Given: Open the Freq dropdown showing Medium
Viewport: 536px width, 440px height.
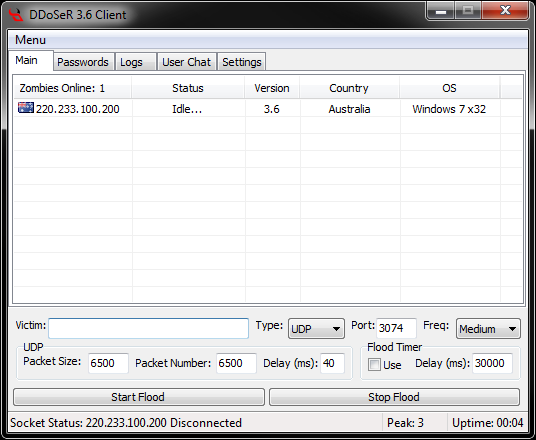Looking at the screenshot, I should click(x=488, y=329).
